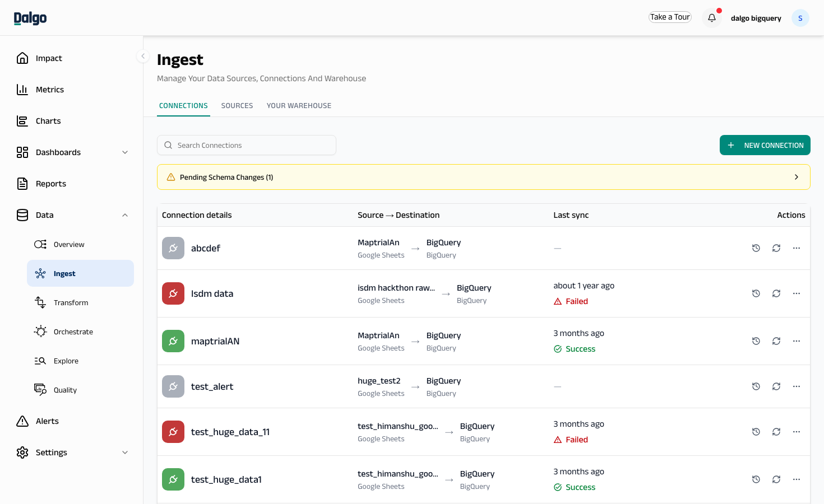This screenshot has height=504, width=824.
Task: Click Success status for test_huge_data1
Action: pos(575,487)
